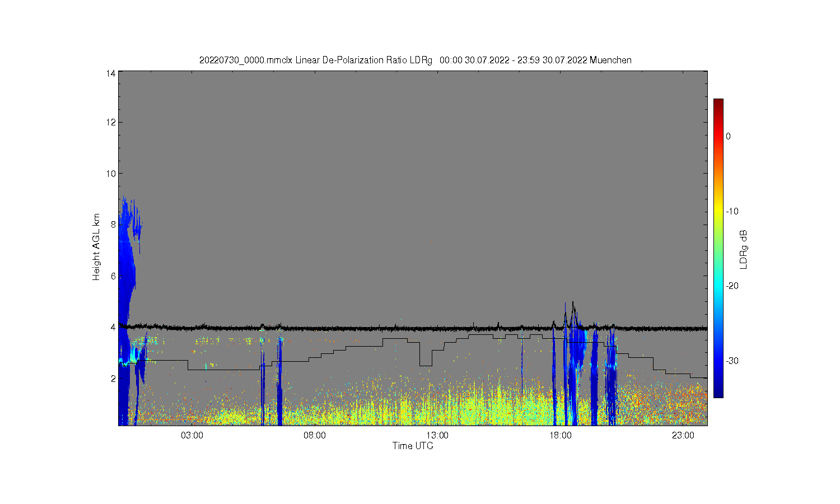Click the height tick label 2
Viewport: 840px width, 504px height.
(113, 379)
